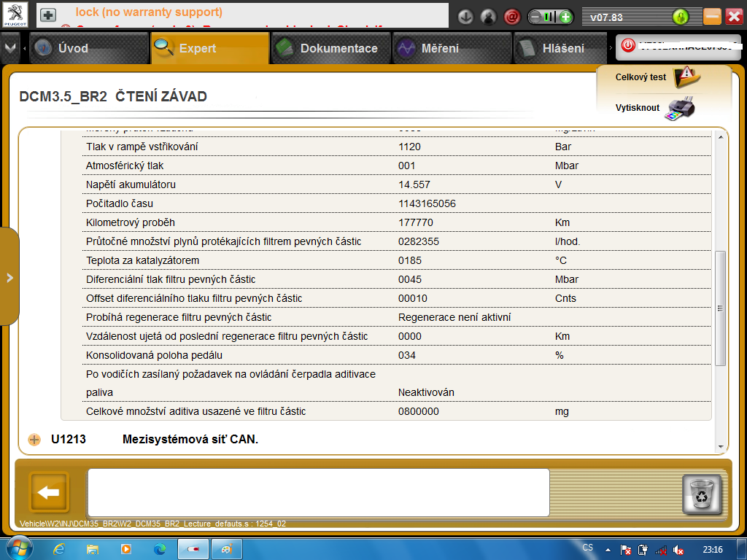Click the download arrow icon in top bar

[465, 17]
